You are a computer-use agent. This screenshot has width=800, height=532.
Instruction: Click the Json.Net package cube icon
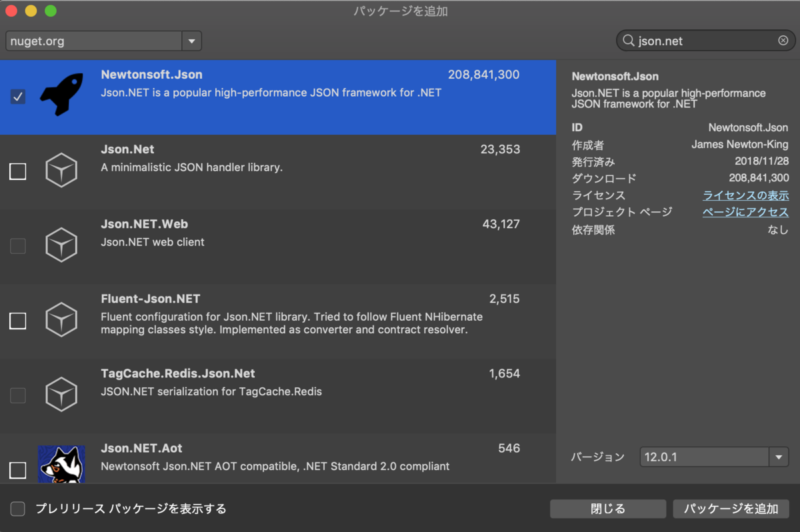click(x=61, y=171)
